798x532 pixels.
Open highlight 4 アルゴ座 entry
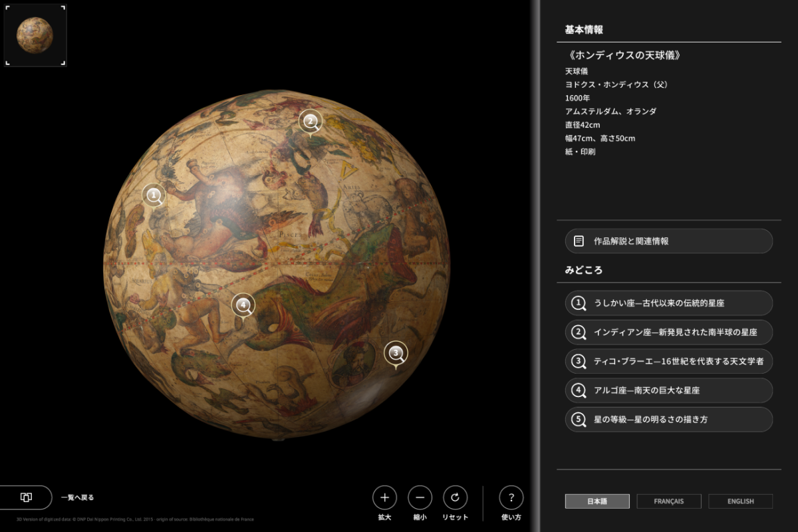coord(668,390)
